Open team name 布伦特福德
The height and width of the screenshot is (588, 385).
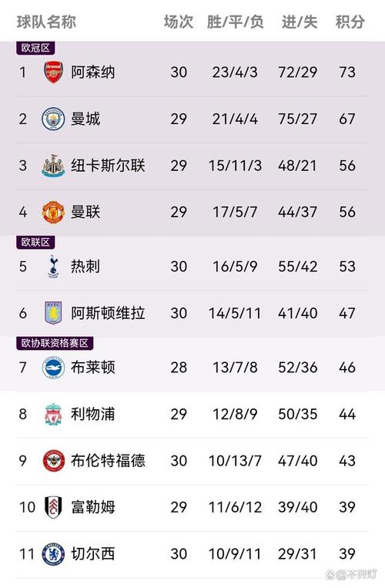108,461
